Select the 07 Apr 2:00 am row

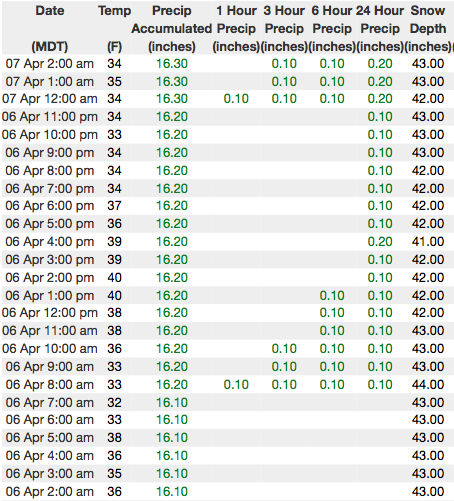click(x=227, y=63)
